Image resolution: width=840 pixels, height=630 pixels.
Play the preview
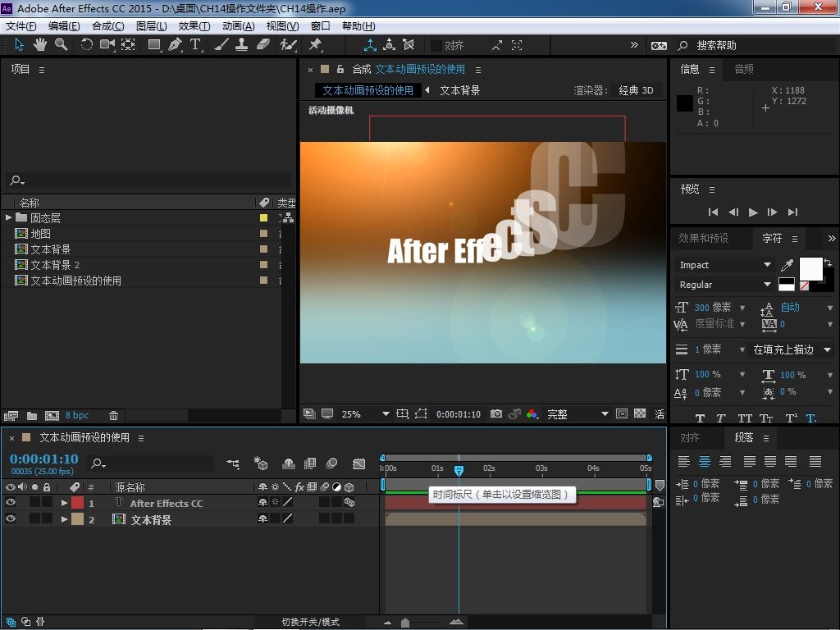[753, 212]
